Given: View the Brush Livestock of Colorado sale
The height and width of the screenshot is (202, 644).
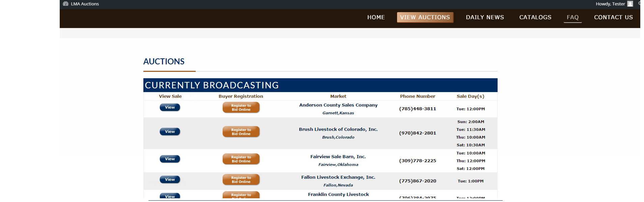Looking at the screenshot, I should [170, 132].
